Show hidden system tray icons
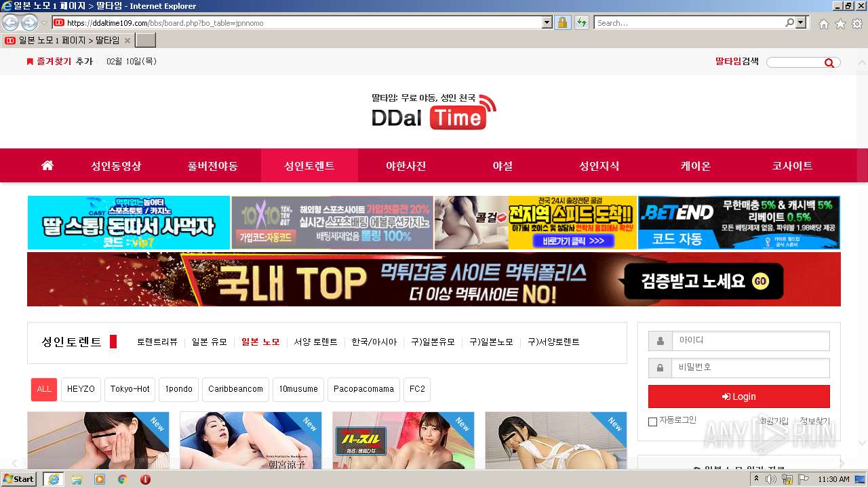Viewport: 868px width, 488px height. click(x=756, y=479)
